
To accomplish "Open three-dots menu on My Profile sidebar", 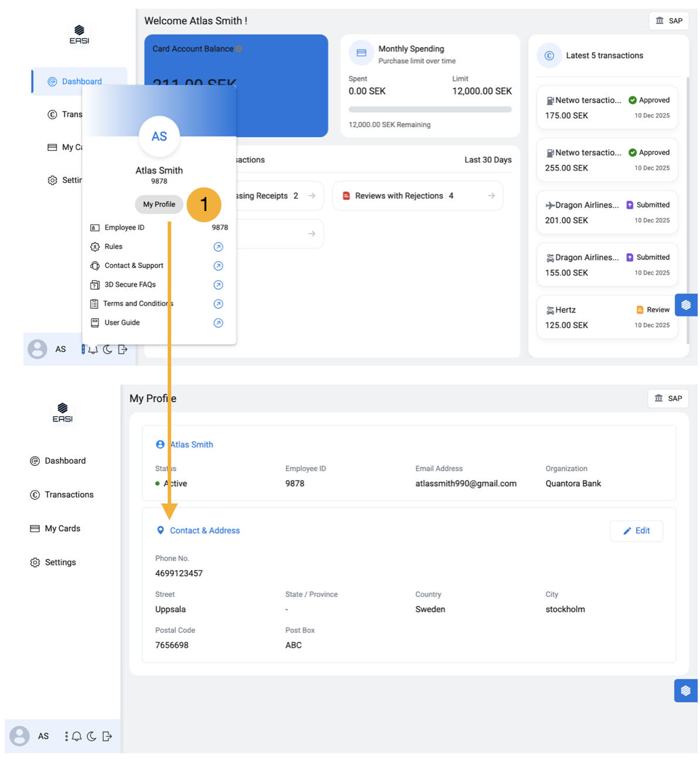I will click(x=66, y=736).
